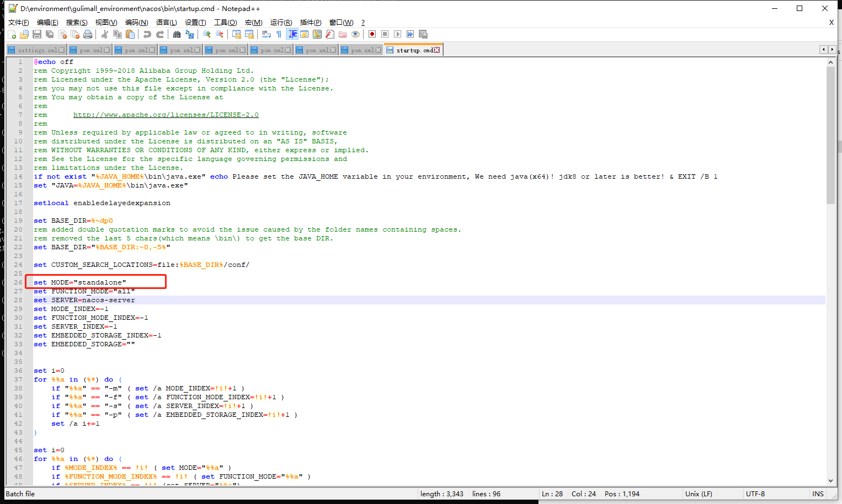
Task: Open the 工具(O) menu
Action: (x=225, y=23)
